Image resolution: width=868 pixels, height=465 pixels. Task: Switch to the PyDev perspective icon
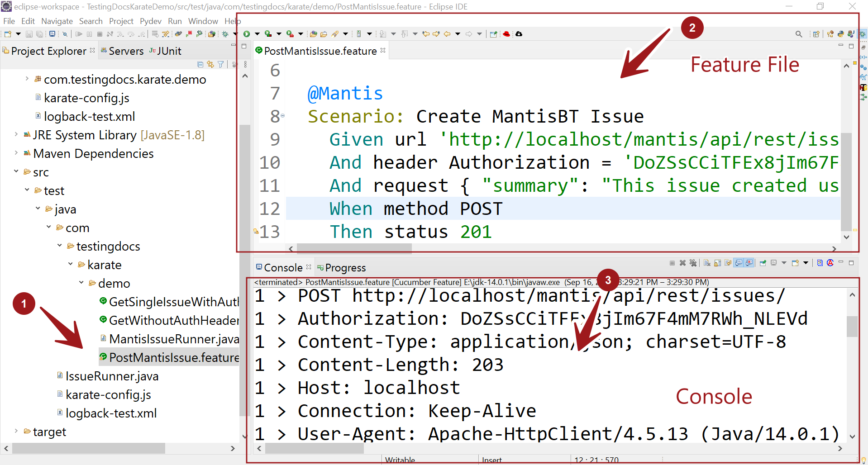click(840, 34)
